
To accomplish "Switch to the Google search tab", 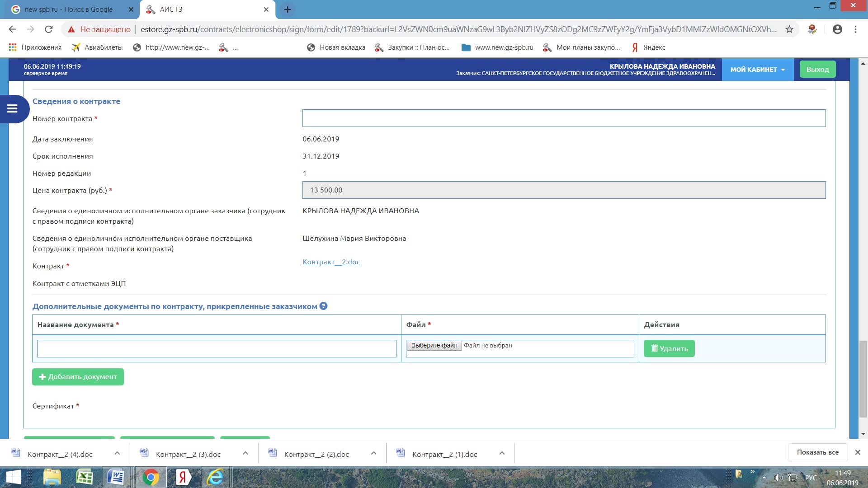I will pyautogui.click(x=68, y=9).
